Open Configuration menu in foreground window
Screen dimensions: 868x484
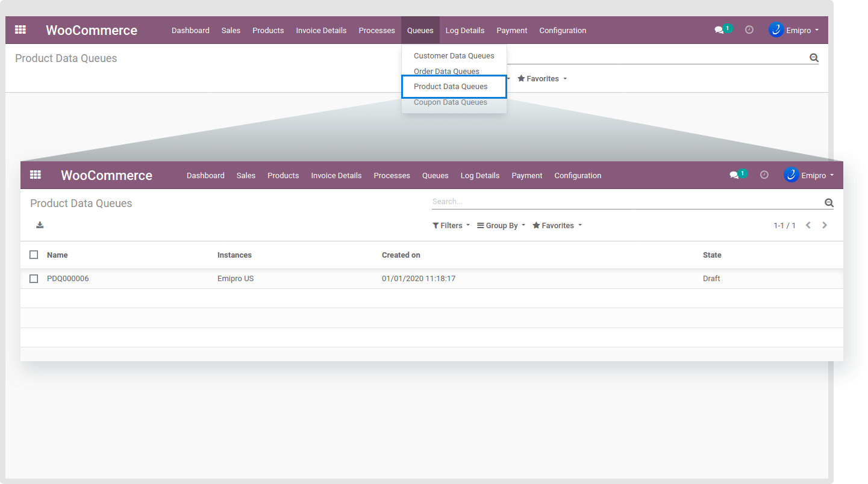click(x=578, y=176)
